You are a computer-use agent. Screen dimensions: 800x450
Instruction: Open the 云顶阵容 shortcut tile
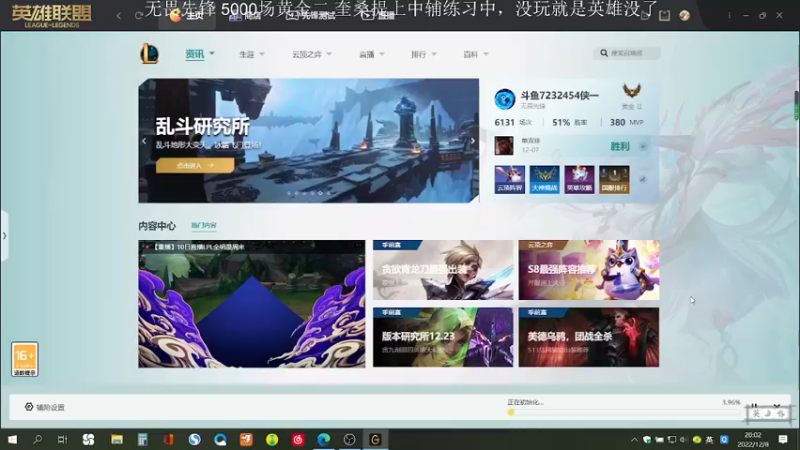[x=509, y=179]
